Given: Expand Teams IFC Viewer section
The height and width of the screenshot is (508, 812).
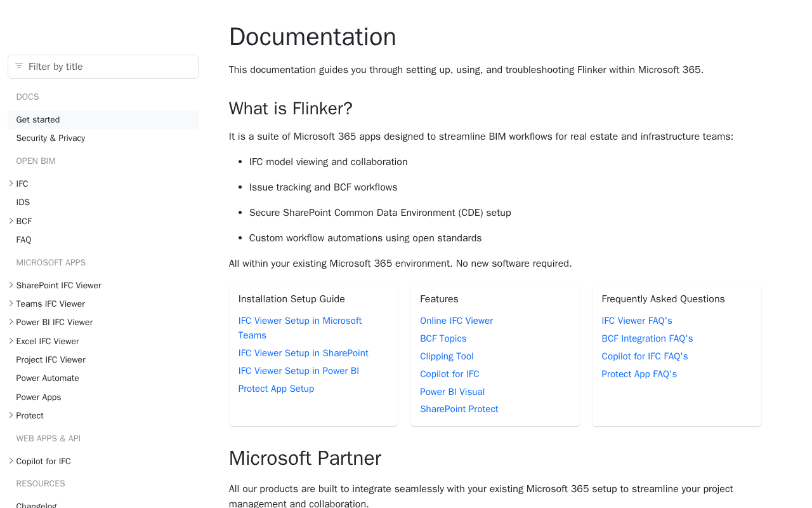Looking at the screenshot, I should click(x=11, y=304).
